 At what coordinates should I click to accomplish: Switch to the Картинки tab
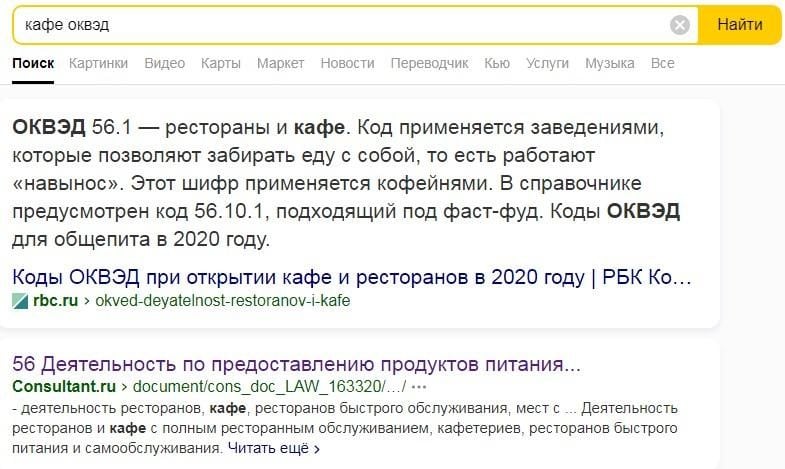tap(98, 63)
